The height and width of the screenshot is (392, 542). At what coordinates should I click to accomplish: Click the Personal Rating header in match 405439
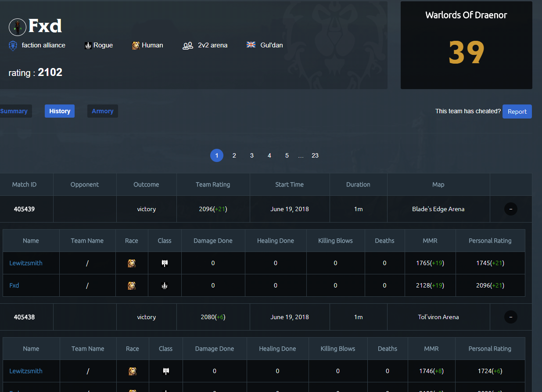click(490, 241)
